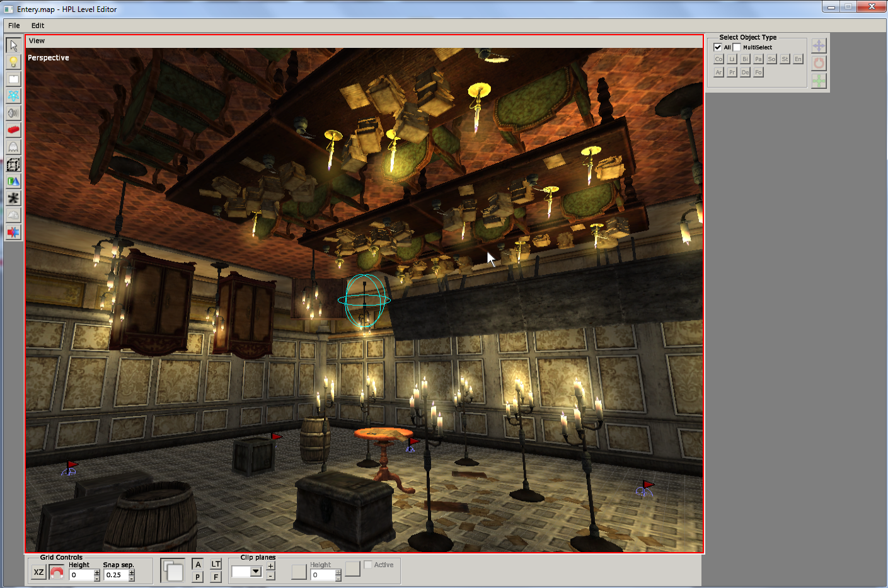888x588 pixels.
Task: Click the 'F' button in bottom bar
Action: click(216, 577)
